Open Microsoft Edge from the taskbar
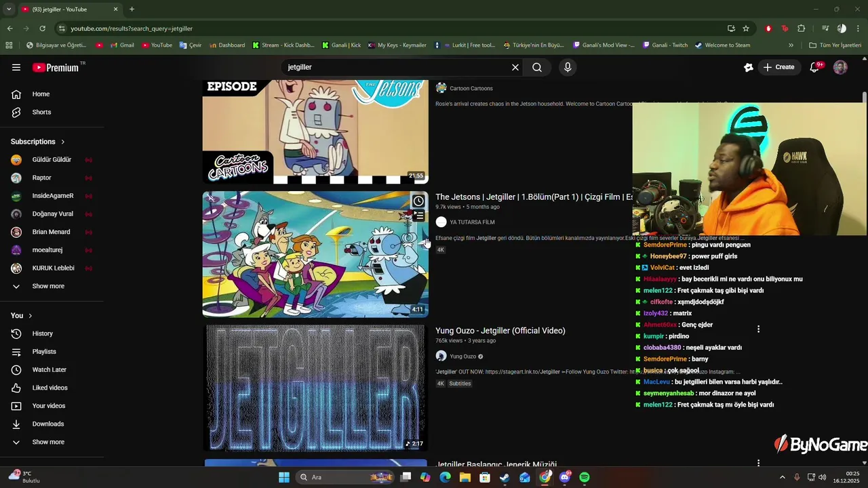This screenshot has height=488, width=868. [445, 477]
